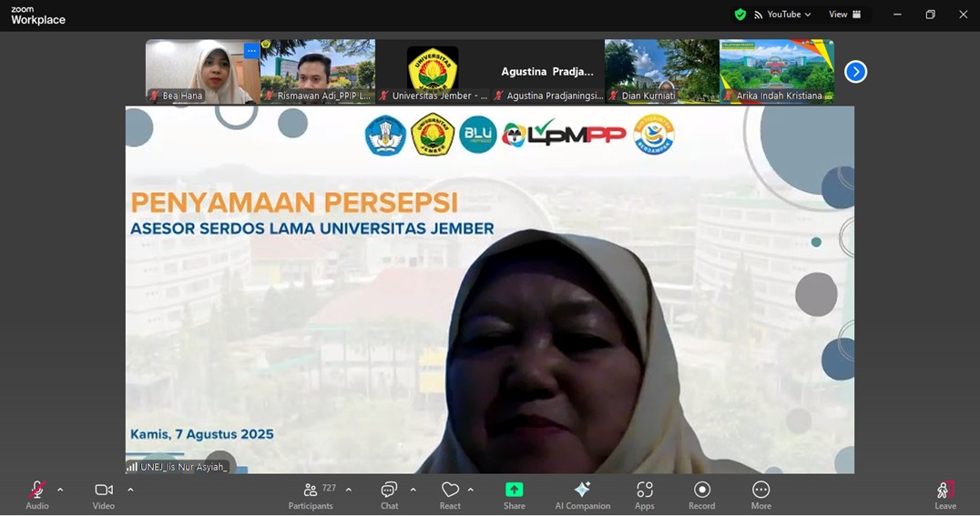Open the View layout menu

click(x=844, y=15)
